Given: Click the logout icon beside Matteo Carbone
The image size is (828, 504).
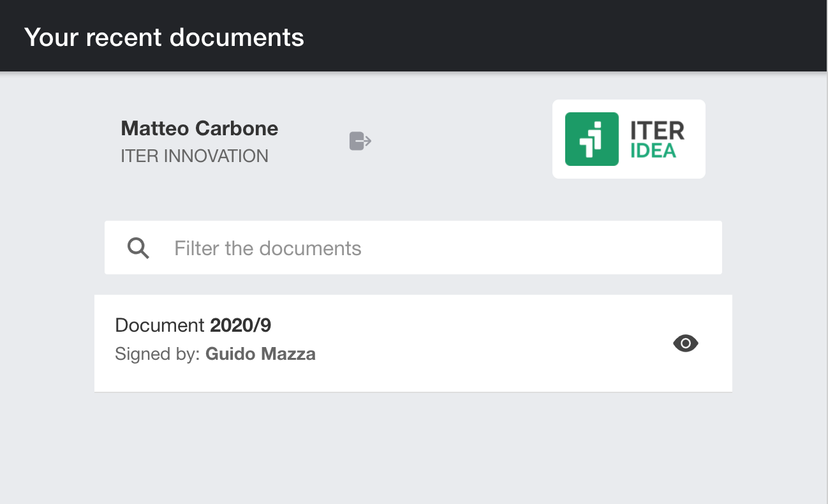Looking at the screenshot, I should [360, 140].
